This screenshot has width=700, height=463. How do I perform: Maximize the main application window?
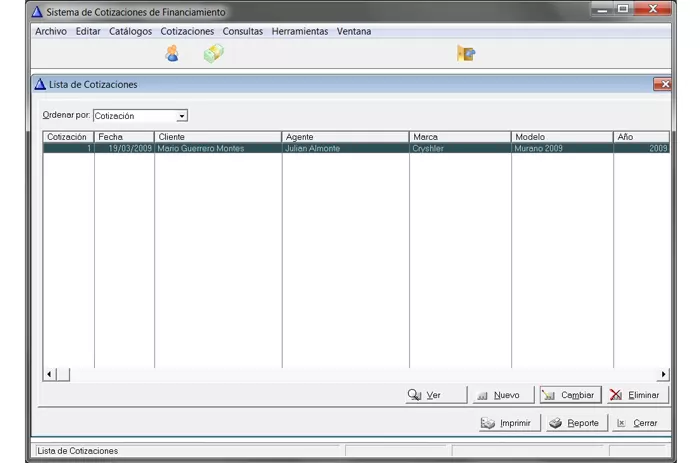click(623, 8)
